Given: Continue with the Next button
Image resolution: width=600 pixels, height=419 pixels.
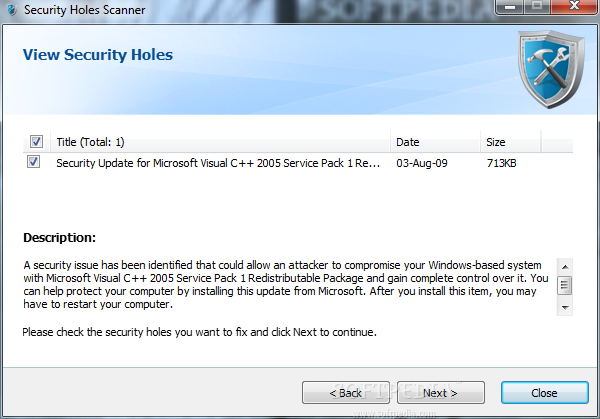Looking at the screenshot, I should point(440,393).
